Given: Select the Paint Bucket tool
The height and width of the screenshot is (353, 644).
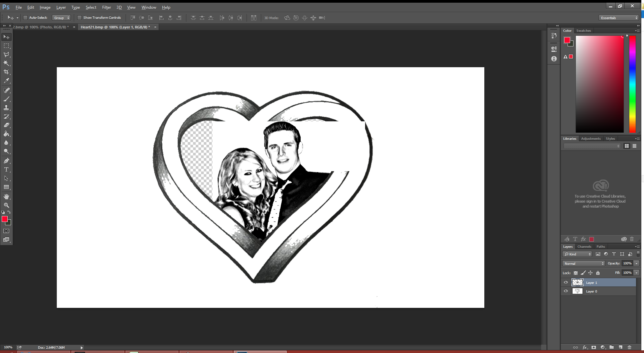Looking at the screenshot, I should point(6,134).
